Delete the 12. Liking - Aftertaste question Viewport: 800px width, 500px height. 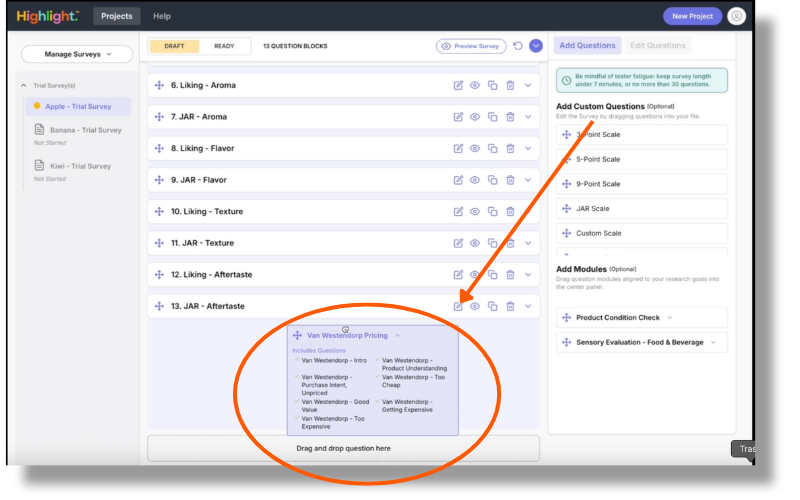(x=510, y=274)
